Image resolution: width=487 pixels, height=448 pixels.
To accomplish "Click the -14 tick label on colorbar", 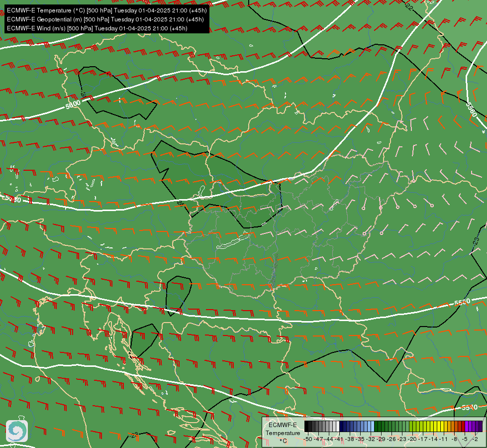I will [434, 439].
